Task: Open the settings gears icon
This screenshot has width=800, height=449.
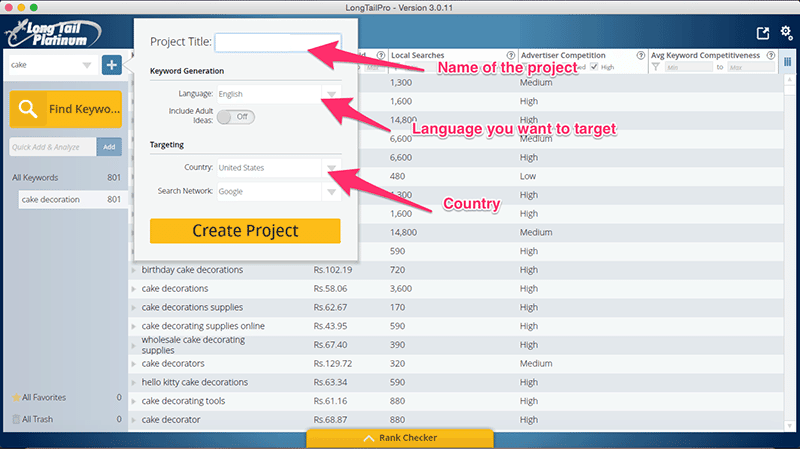Action: tap(786, 33)
